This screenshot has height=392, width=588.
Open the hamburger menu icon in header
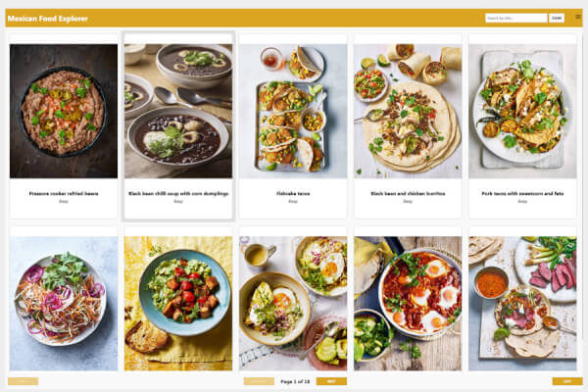(578, 17)
